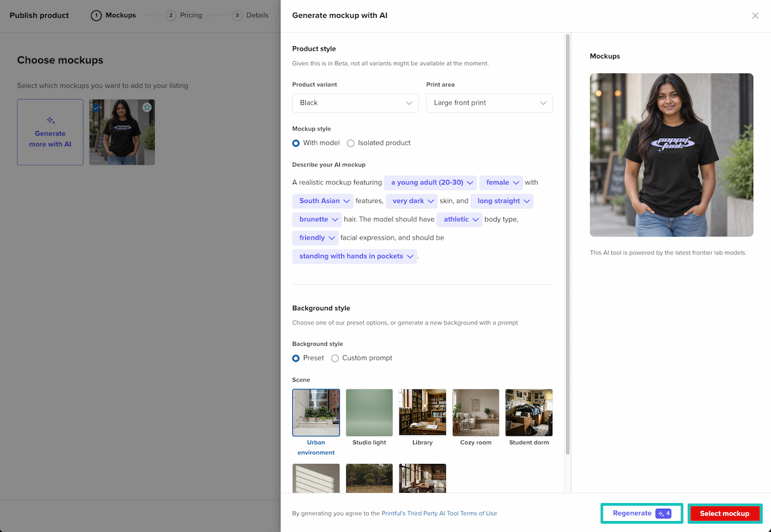
Task: Go to the Details step
Action: click(251, 15)
